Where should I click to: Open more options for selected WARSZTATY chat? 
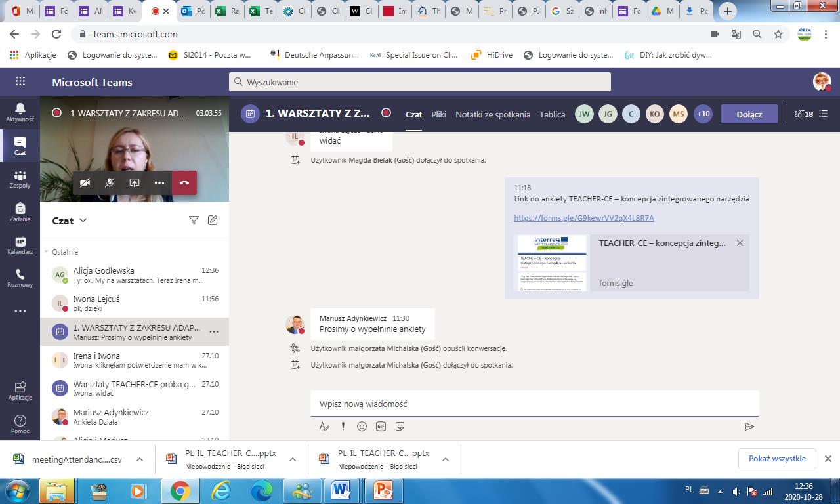tap(213, 332)
